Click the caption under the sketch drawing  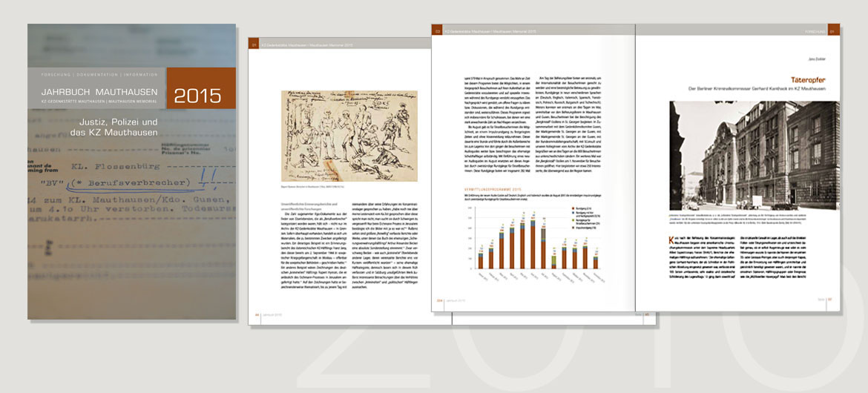click(x=314, y=187)
